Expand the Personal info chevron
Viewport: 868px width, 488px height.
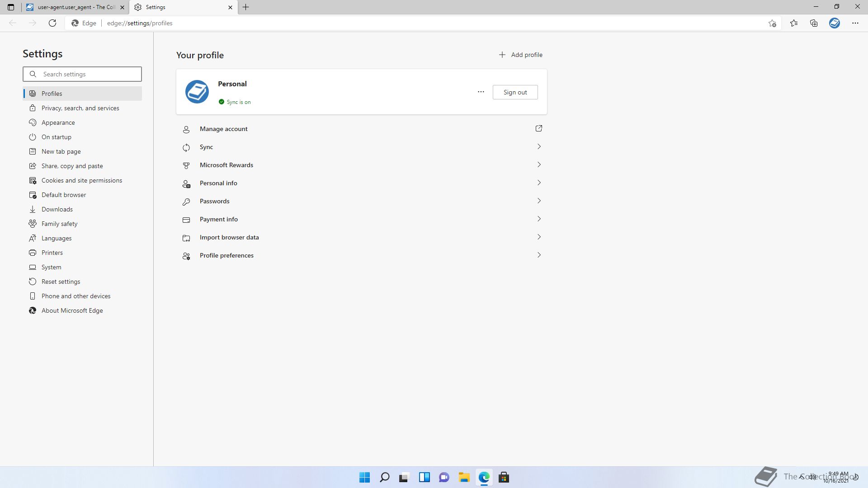tap(539, 183)
